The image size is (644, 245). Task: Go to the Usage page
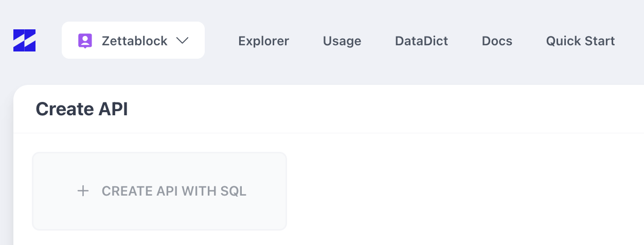(x=342, y=41)
